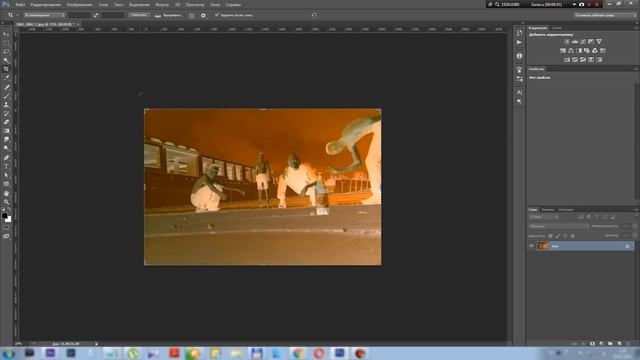The width and height of the screenshot is (640, 360).
Task: Select the Path Selection tool
Action: point(6,175)
